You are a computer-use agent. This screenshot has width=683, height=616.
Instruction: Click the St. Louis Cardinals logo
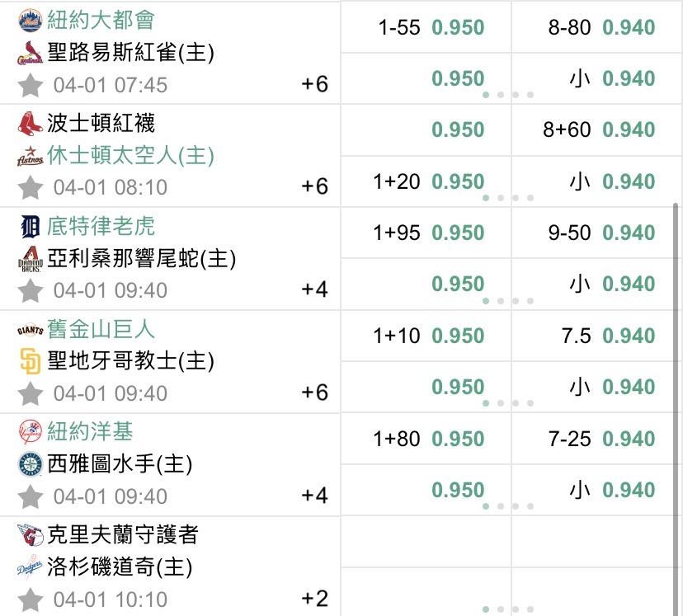point(30,54)
